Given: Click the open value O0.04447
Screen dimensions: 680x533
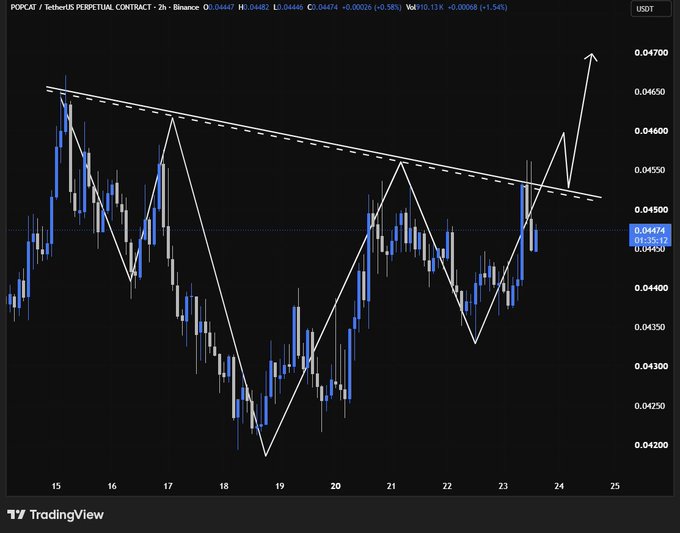Looking at the screenshot, I should coord(219,7).
